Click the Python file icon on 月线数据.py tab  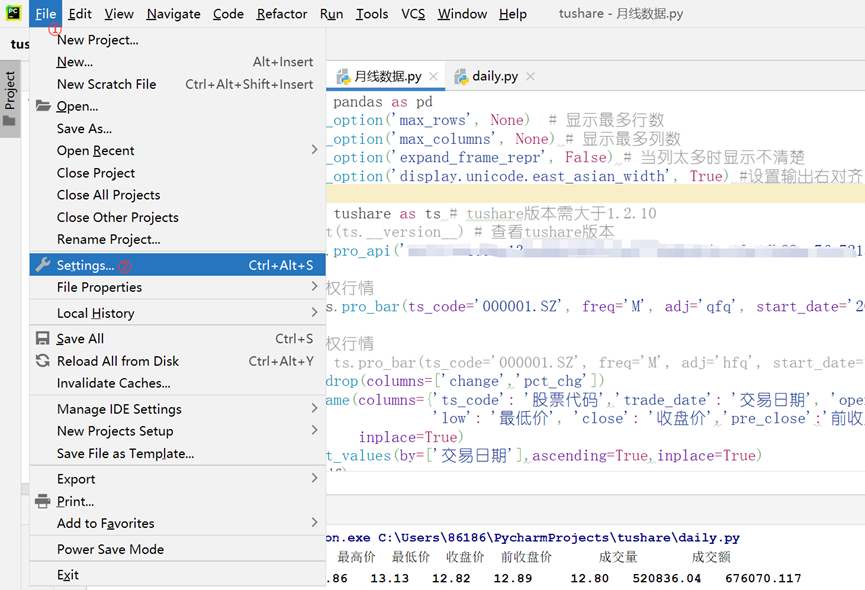(343, 77)
